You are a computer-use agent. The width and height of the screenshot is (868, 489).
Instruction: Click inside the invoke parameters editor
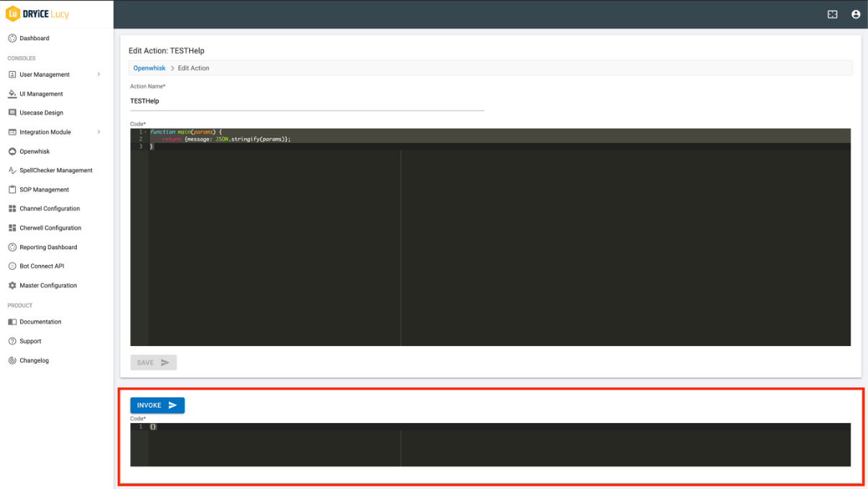click(490, 444)
